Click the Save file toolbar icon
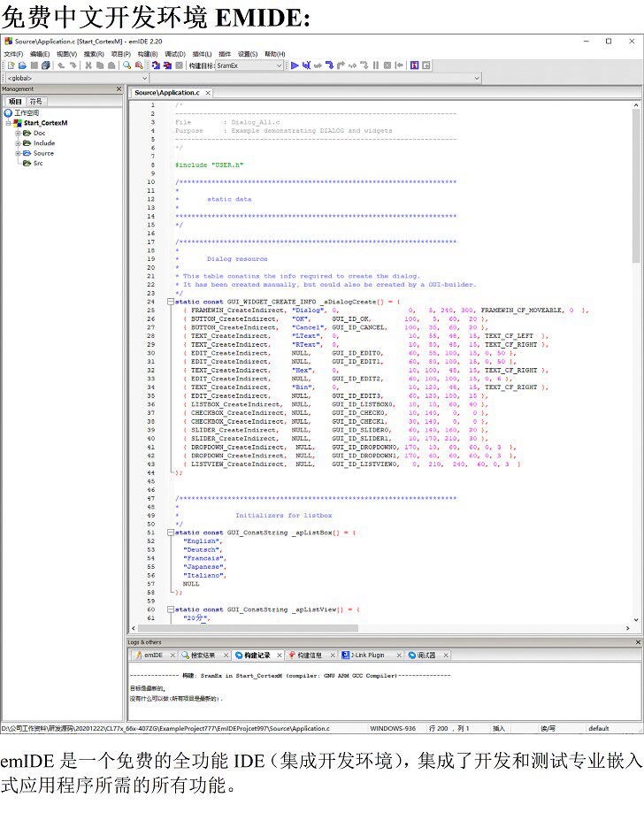Viewport: 644px width, 828px height. pyautogui.click(x=34, y=65)
